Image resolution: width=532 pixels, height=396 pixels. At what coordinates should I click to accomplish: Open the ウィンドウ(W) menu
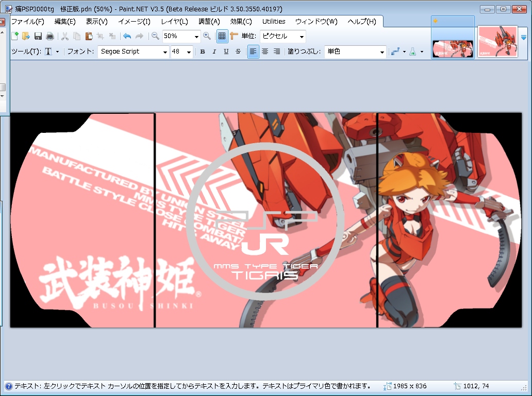[316, 21]
